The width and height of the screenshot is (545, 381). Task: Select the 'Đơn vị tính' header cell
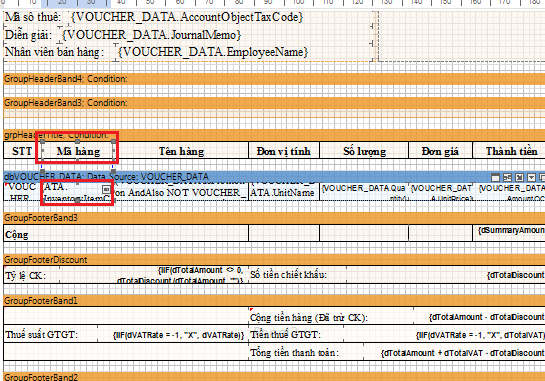[x=284, y=151]
